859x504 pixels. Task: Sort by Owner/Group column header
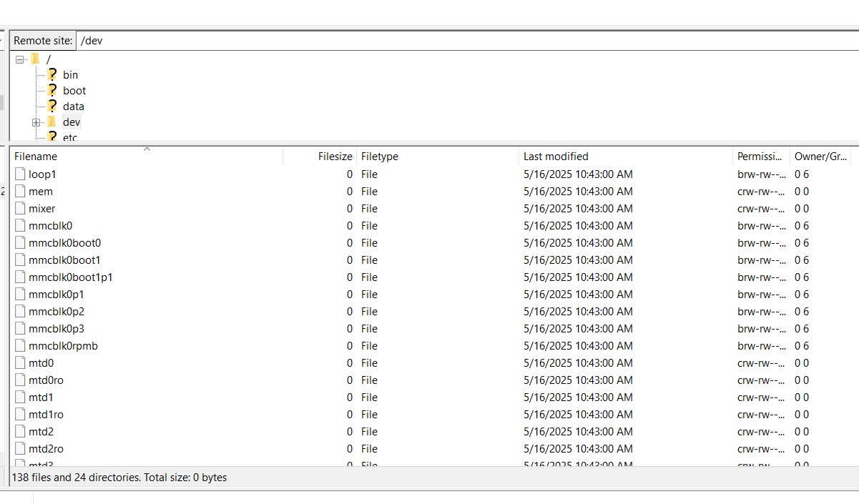821,156
